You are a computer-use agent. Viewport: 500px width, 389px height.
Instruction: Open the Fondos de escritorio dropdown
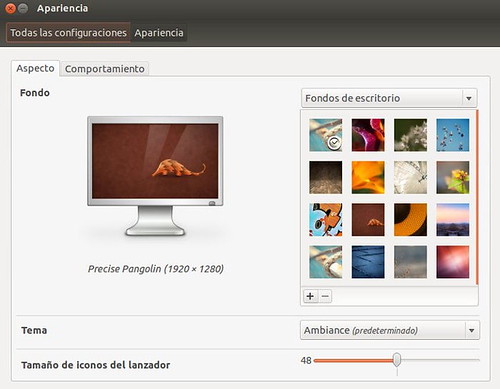point(389,98)
